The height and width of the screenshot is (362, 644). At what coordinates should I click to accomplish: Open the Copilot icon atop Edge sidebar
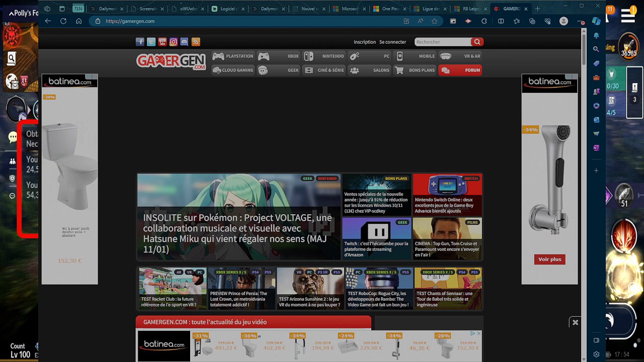point(596,21)
